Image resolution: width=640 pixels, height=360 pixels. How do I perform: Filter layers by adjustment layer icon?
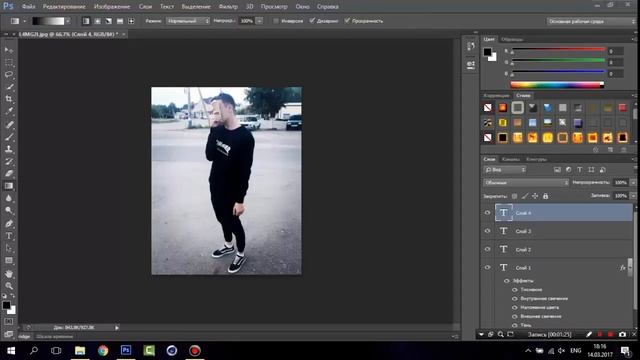pos(569,170)
